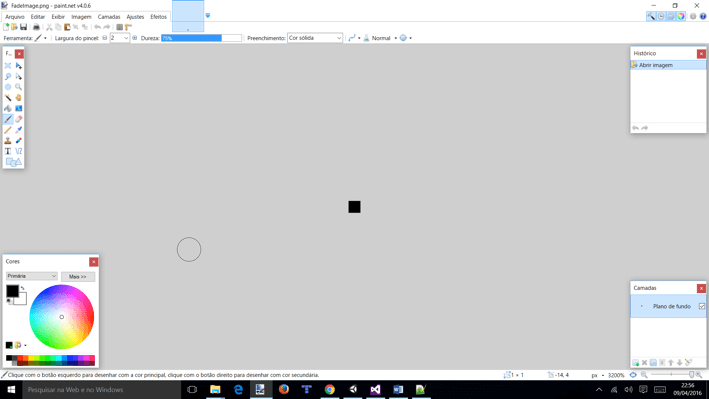Open the Efeitos menu
Viewport: 709px width, 399px height.
(158, 17)
